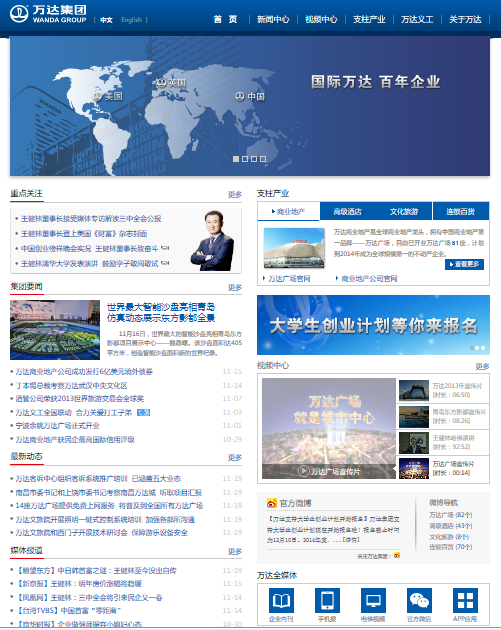Image resolution: width=501 pixels, height=630 pixels.
Task: Click the 王健林哈佛演讲 video thumbnail
Action: pos(414,443)
